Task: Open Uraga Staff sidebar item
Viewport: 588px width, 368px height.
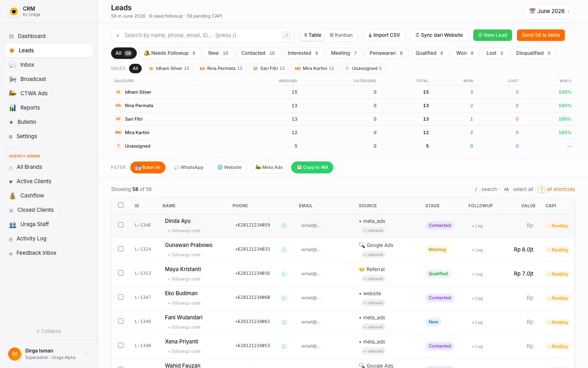Action: pyautogui.click(x=49, y=224)
